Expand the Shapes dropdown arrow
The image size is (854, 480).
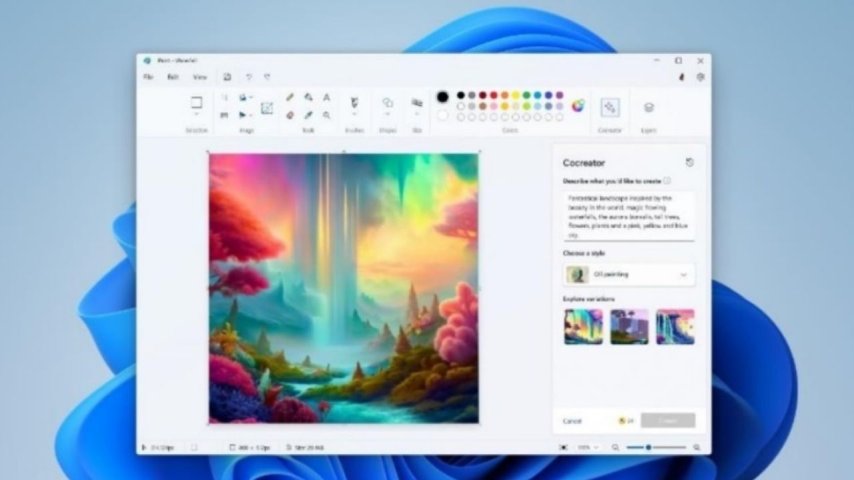click(387, 115)
